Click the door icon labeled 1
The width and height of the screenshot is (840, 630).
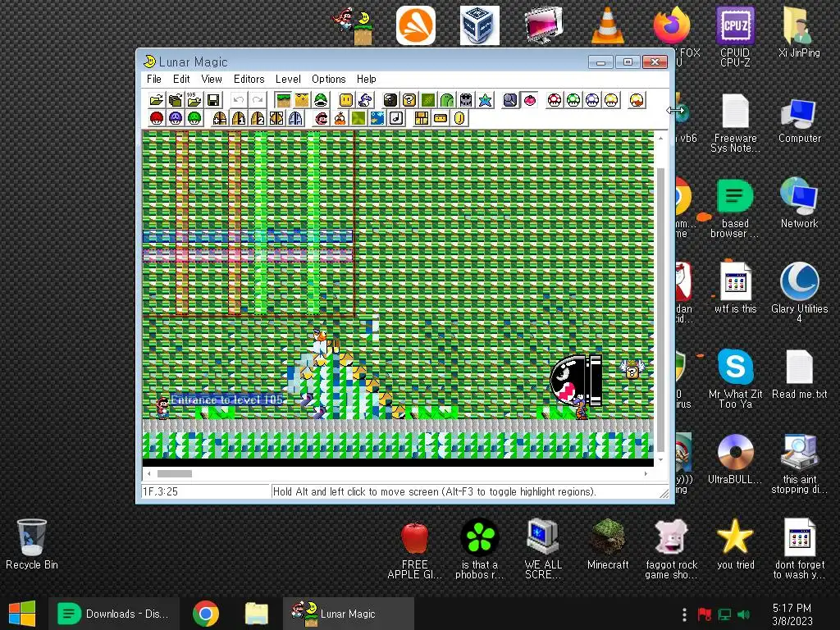point(239,118)
